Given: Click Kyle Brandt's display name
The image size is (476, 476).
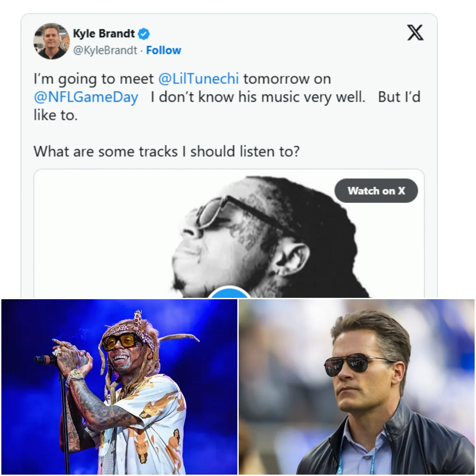Looking at the screenshot, I should point(104,33).
